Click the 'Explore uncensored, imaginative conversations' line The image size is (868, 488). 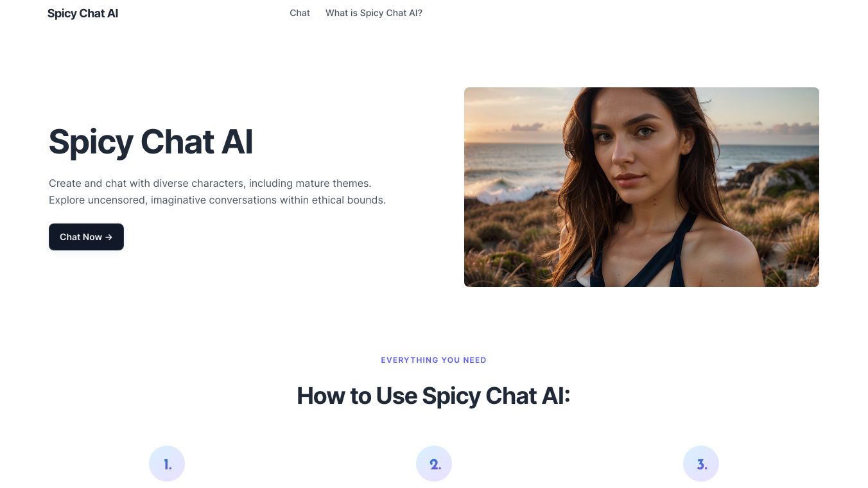(217, 200)
